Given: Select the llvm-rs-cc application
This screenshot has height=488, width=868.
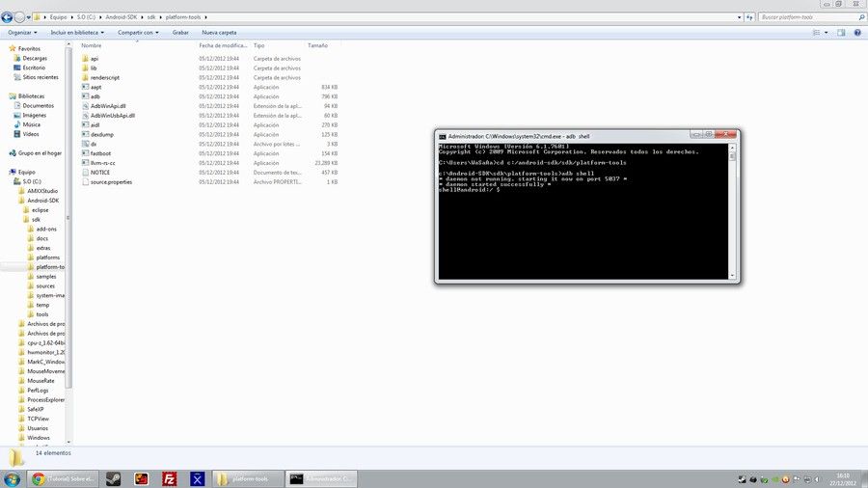Looking at the screenshot, I should [x=103, y=163].
